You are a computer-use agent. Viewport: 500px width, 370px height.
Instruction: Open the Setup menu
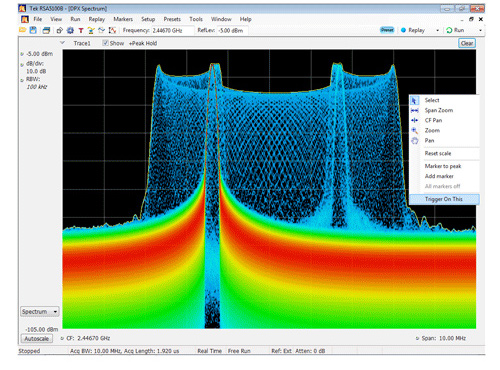pyautogui.click(x=148, y=19)
